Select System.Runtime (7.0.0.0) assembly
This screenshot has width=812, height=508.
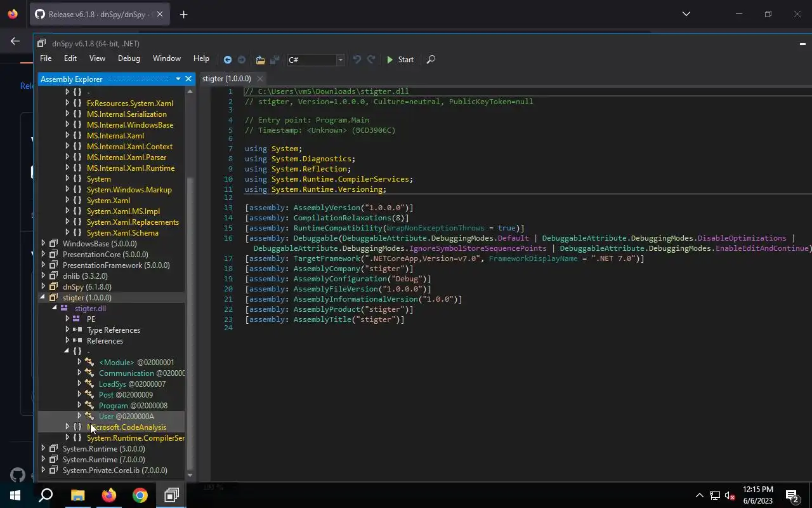click(x=103, y=460)
